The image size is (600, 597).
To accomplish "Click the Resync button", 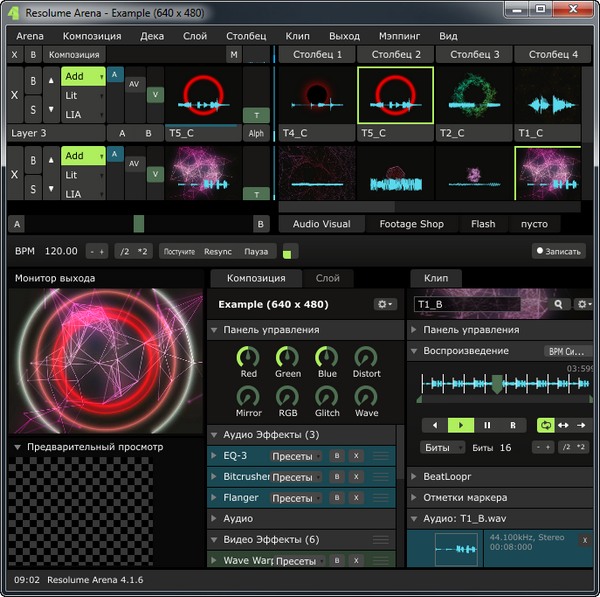I will point(217,251).
